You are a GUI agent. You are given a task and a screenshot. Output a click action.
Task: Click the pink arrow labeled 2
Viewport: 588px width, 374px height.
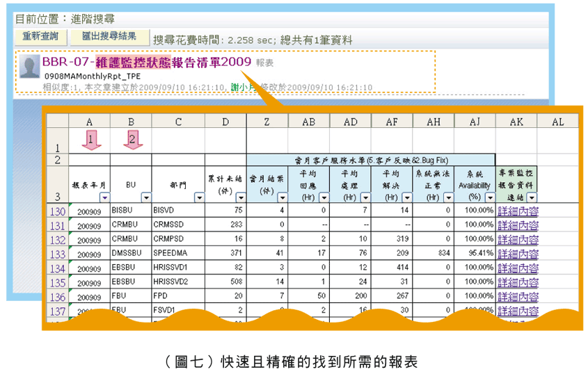pos(132,140)
